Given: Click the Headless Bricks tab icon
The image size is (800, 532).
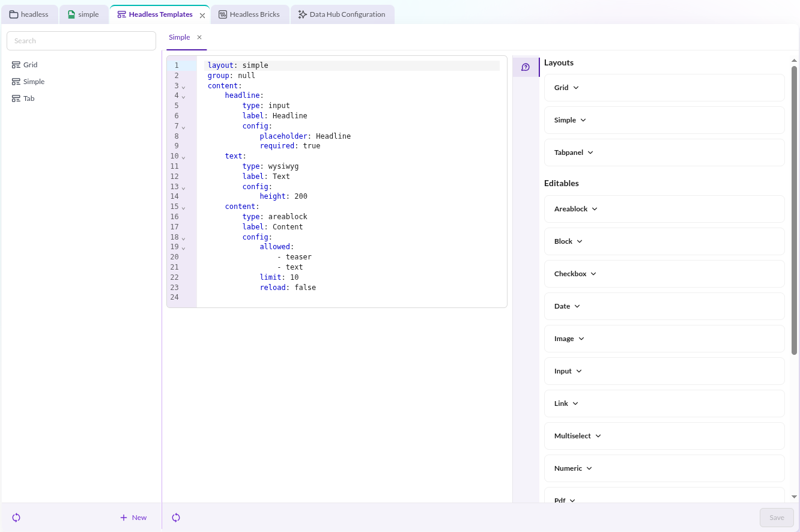Looking at the screenshot, I should tap(223, 14).
